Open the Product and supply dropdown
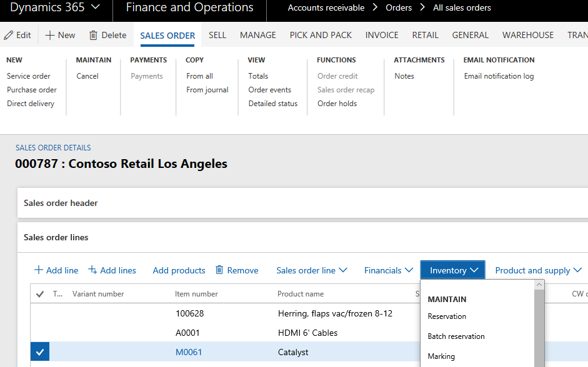Screen dimensions: 588x367 (538, 270)
